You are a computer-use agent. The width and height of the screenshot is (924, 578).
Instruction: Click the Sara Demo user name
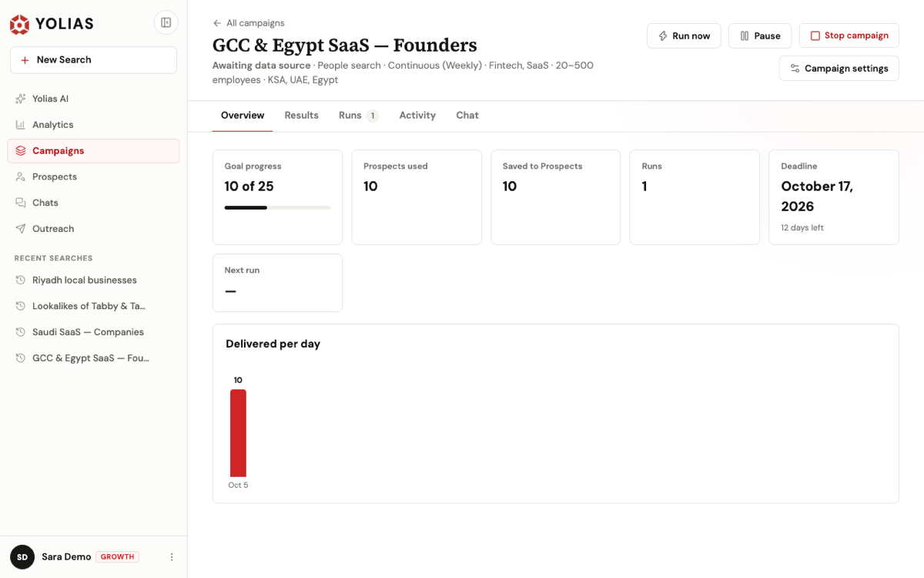pos(66,557)
